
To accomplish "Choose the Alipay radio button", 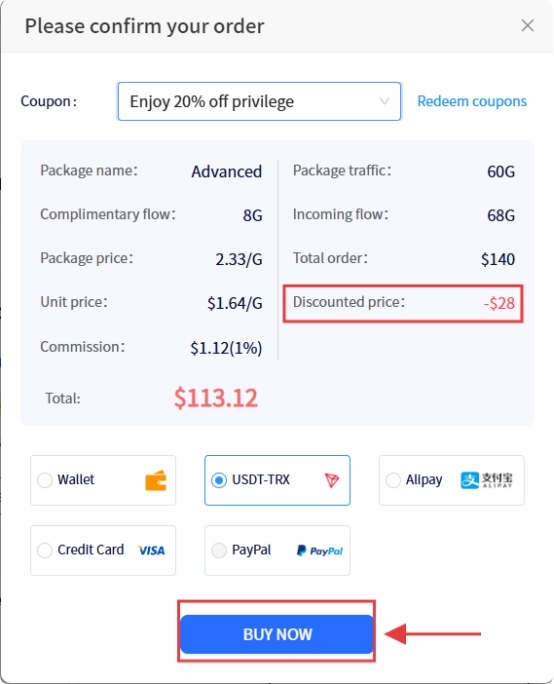I will [x=393, y=480].
